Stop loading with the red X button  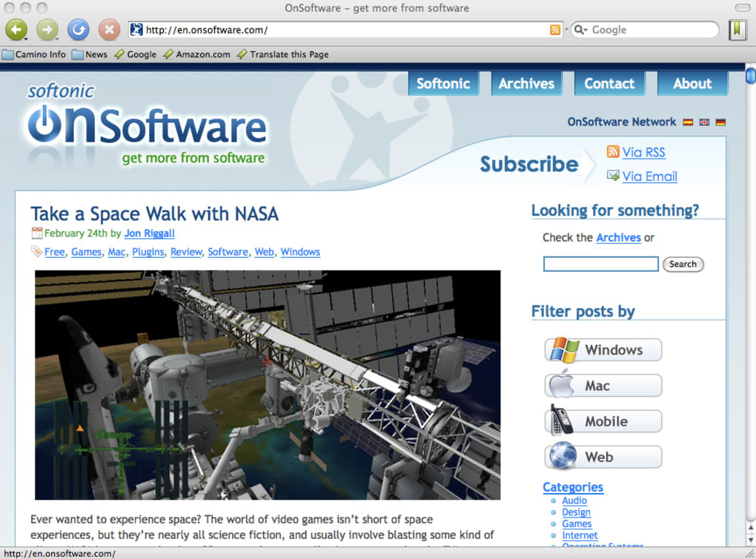click(x=110, y=30)
